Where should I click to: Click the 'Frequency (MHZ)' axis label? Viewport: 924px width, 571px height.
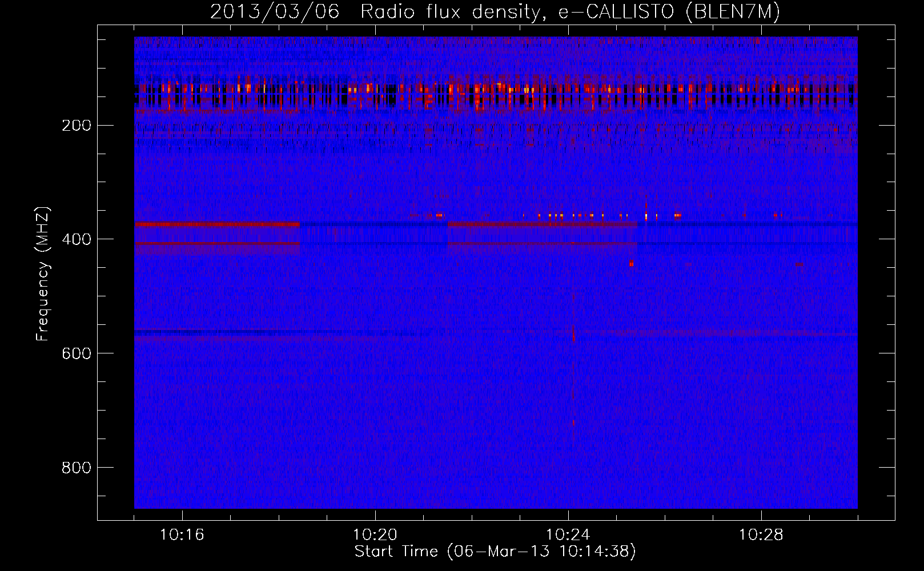(43, 274)
